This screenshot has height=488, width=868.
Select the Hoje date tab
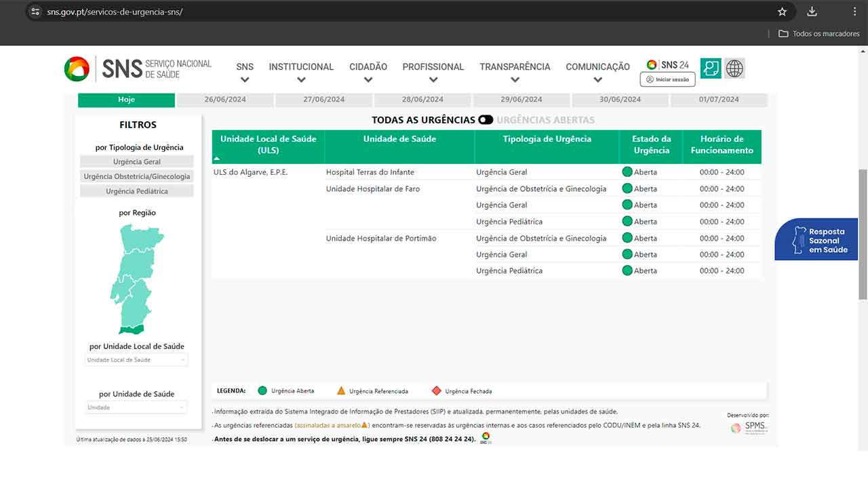pos(126,100)
